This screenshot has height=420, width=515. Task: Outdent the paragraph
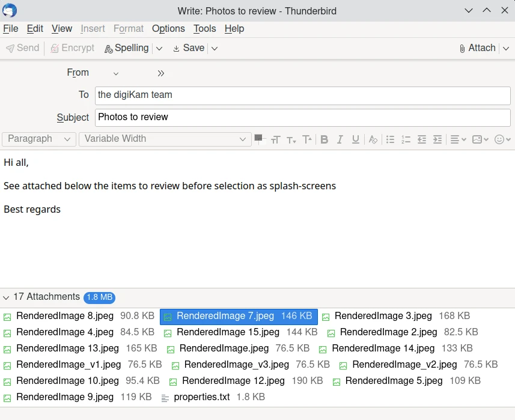422,139
